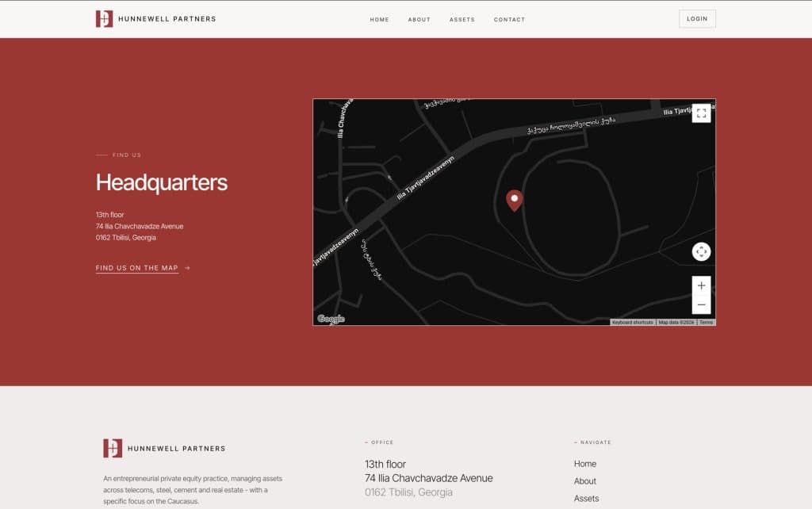Open Assets in the footer navigation
This screenshot has height=509, width=812.
click(586, 498)
